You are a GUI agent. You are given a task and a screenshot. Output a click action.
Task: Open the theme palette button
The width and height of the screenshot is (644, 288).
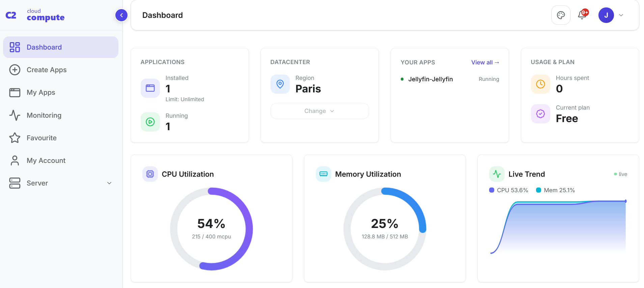click(561, 15)
